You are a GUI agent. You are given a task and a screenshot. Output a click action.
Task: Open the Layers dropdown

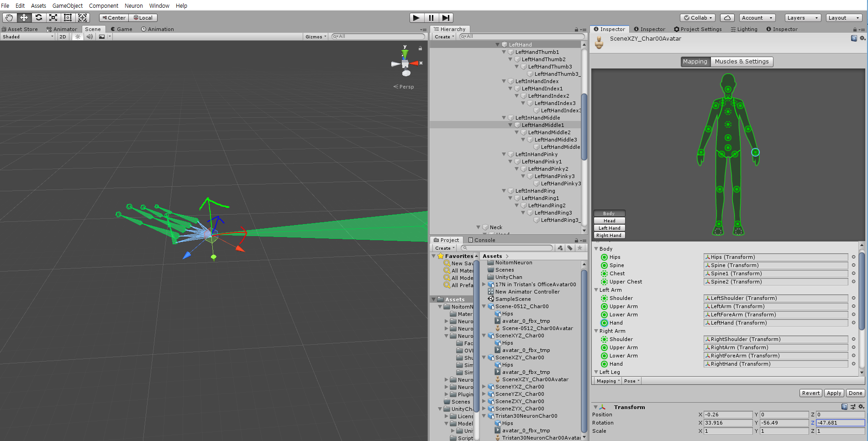pos(803,18)
